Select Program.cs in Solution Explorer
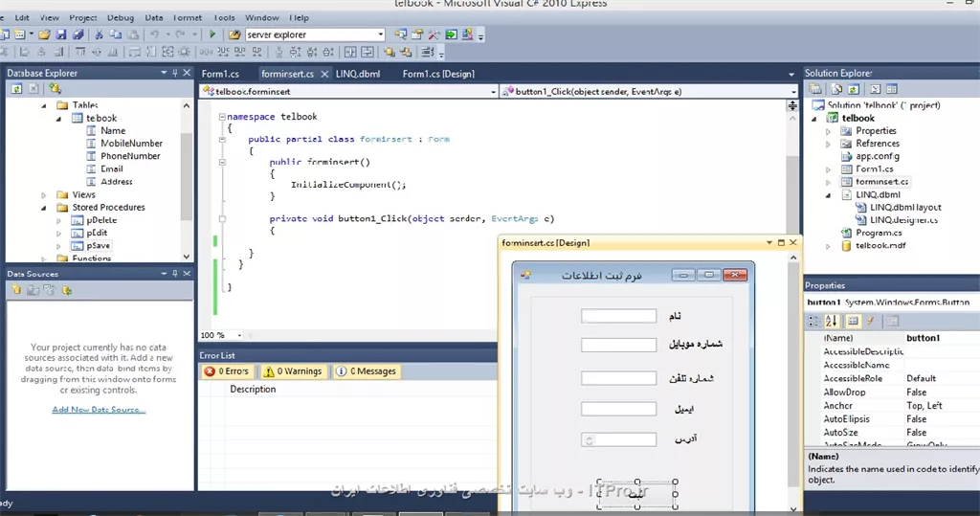Screen dimensions: 980x516 point(879,233)
